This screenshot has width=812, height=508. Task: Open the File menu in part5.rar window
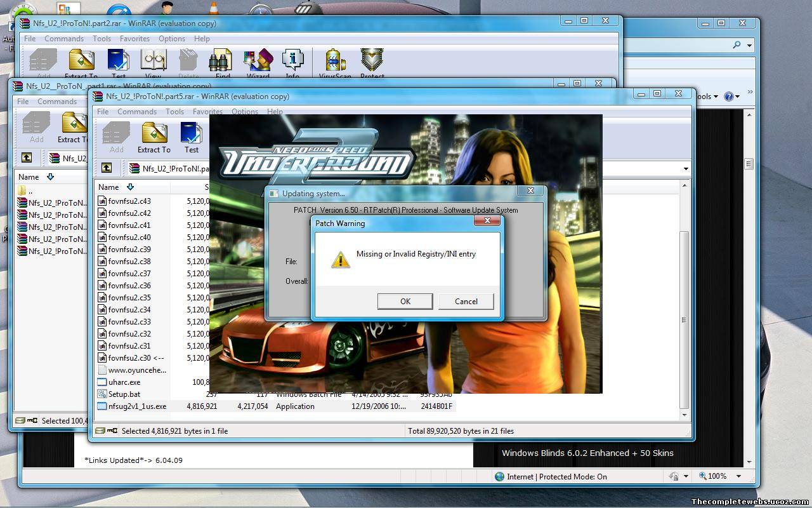tap(103, 112)
